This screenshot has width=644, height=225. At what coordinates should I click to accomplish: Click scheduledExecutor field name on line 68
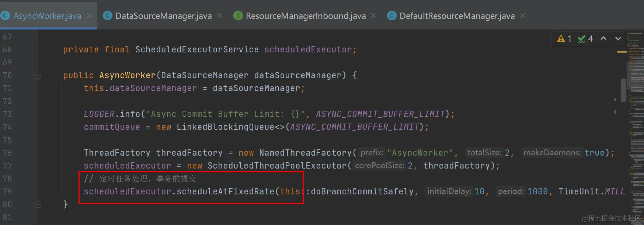click(308, 49)
